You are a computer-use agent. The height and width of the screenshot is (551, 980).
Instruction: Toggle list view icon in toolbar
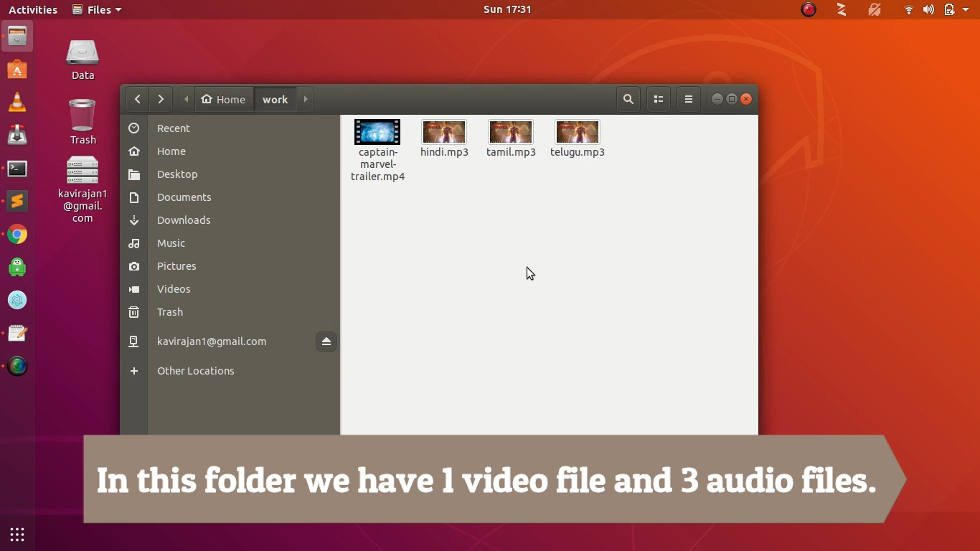pyautogui.click(x=659, y=99)
